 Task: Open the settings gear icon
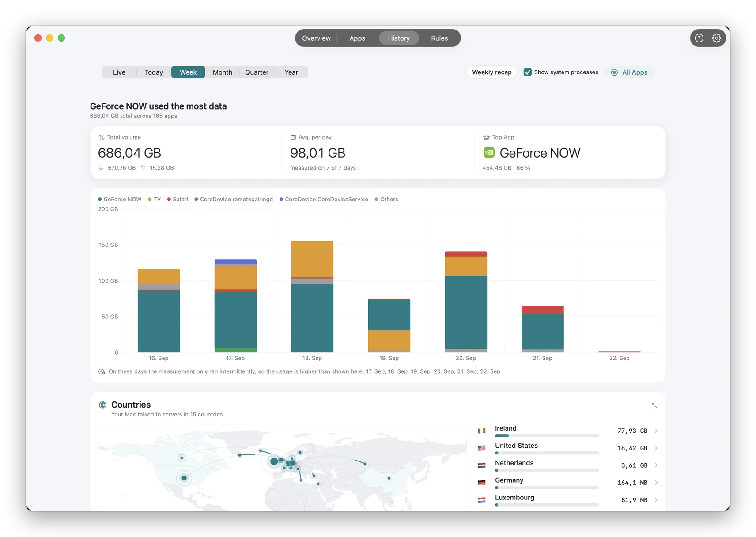click(717, 38)
